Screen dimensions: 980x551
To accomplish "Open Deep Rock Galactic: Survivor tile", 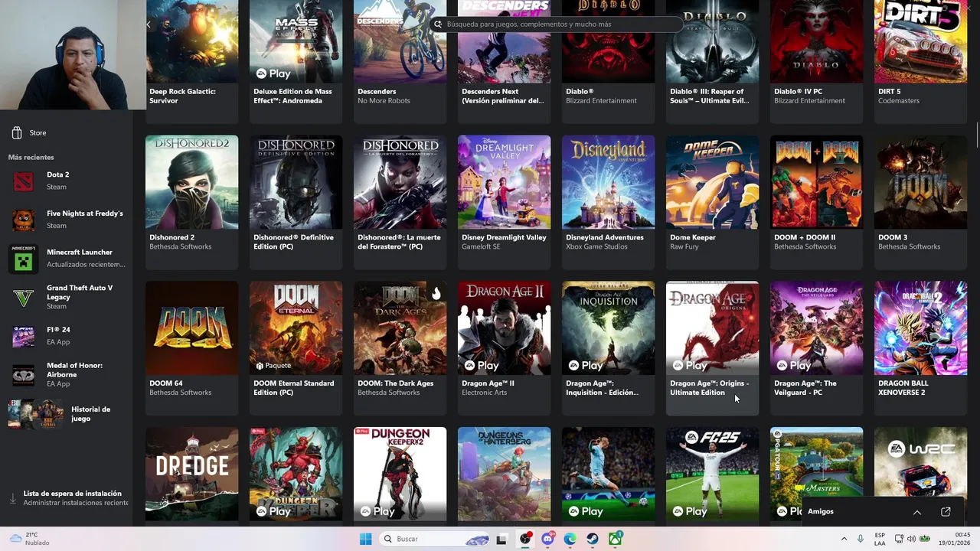I will (x=192, y=61).
